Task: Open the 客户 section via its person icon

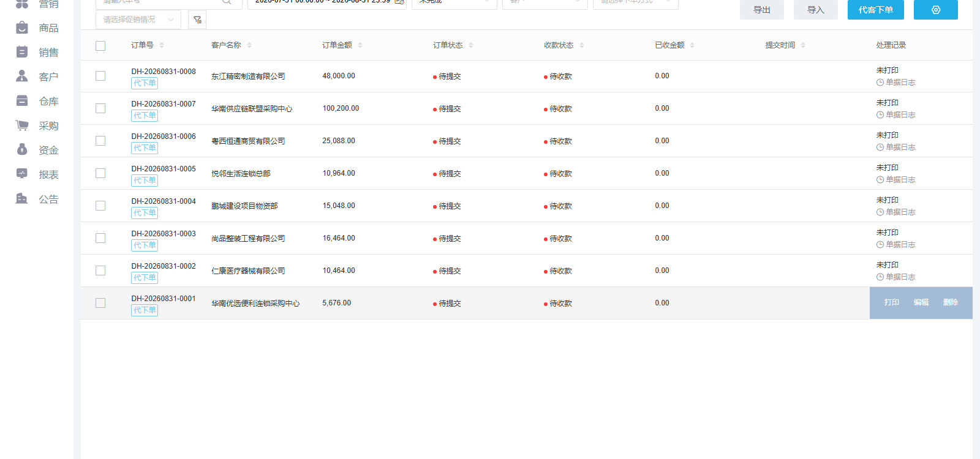Action: 22,76
